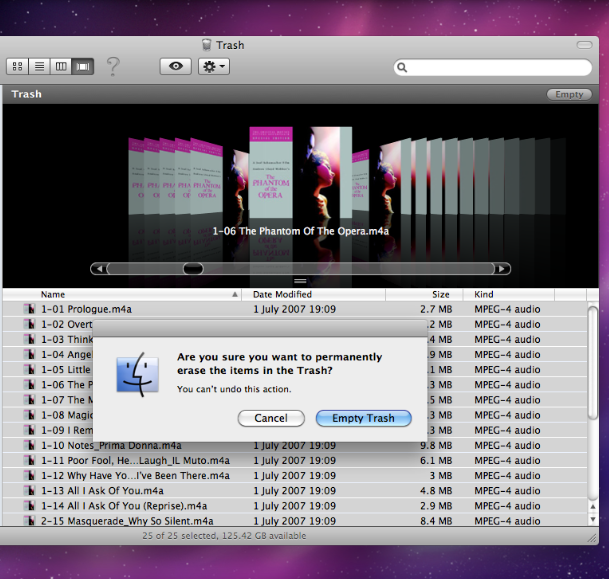Sort by the Date Modified column
The width and height of the screenshot is (609, 579).
(x=313, y=294)
